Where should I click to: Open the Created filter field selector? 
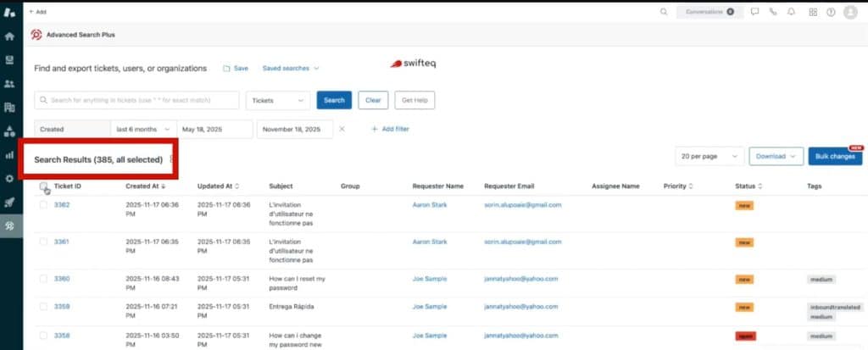pos(73,129)
